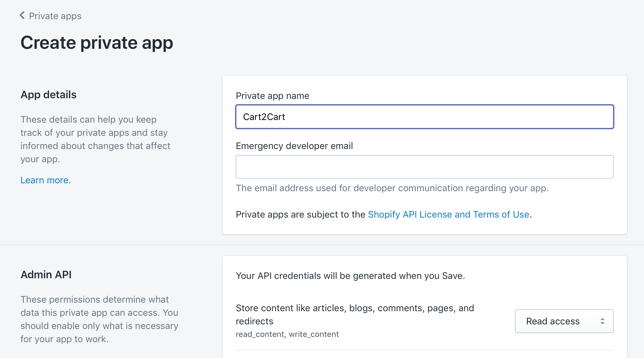Click the API credentials generated notice
Viewport: 644px width, 358px height.
350,276
